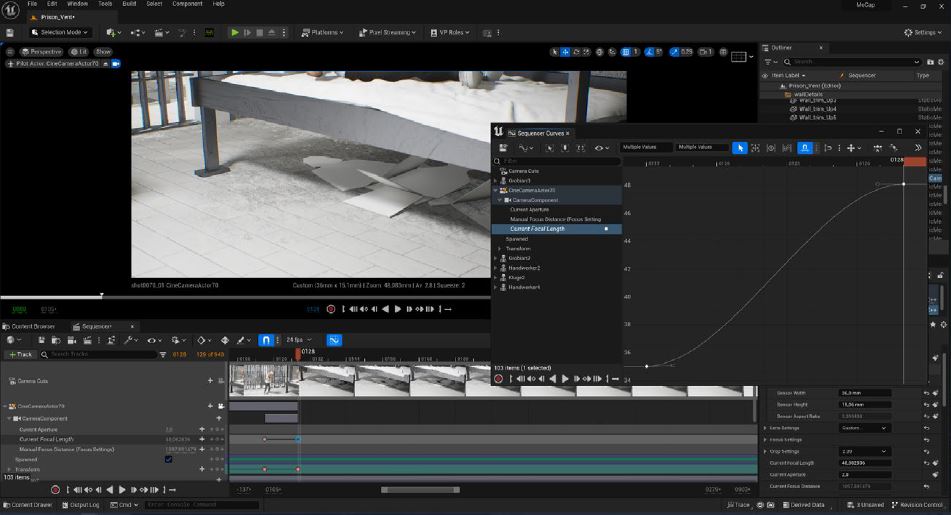Click the Sequencer key options diamond icon

(x=202, y=340)
